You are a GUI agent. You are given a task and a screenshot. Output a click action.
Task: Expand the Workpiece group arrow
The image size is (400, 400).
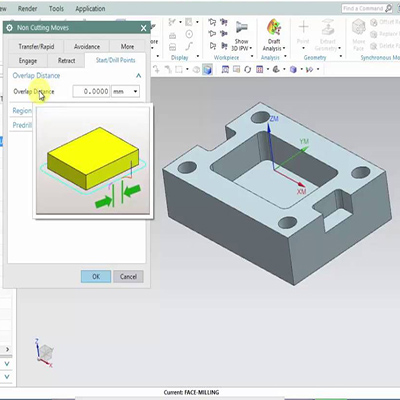click(252, 56)
